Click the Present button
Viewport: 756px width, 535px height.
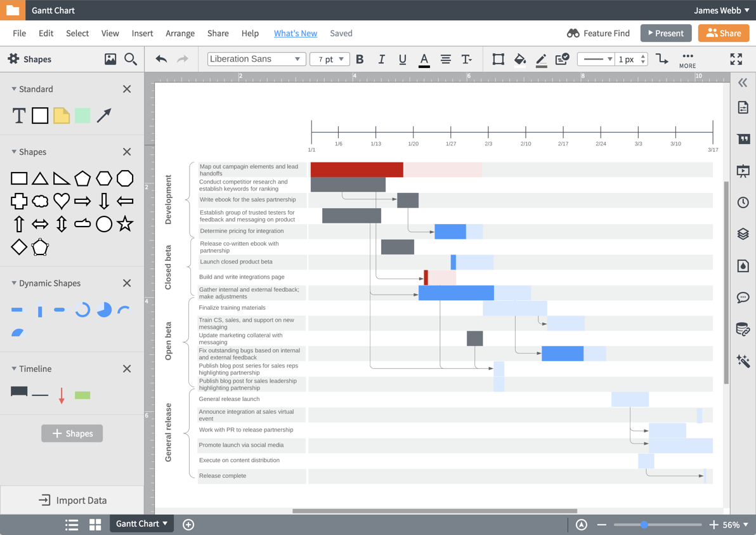665,32
